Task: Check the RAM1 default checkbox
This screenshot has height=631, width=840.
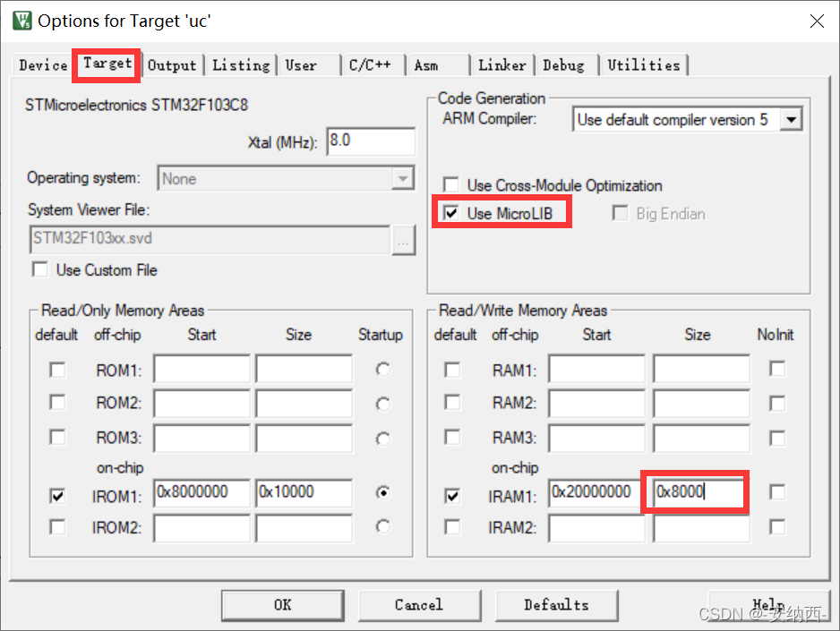Action: coord(452,370)
